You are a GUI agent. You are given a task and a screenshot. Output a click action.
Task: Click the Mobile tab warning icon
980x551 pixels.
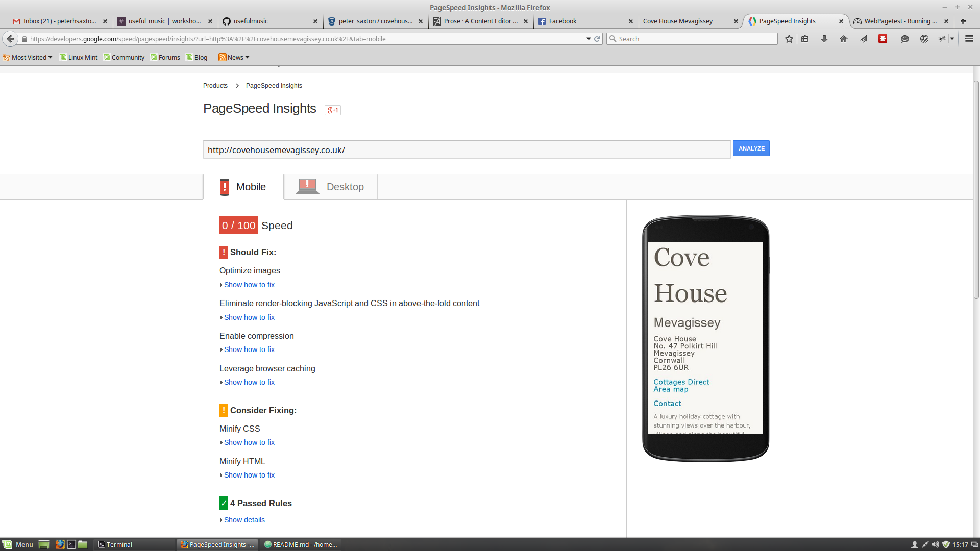(225, 186)
